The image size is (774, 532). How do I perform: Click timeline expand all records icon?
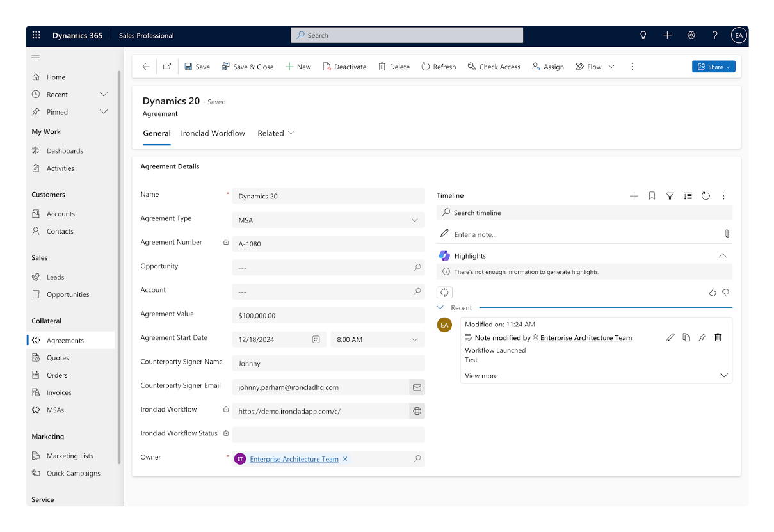688,196
